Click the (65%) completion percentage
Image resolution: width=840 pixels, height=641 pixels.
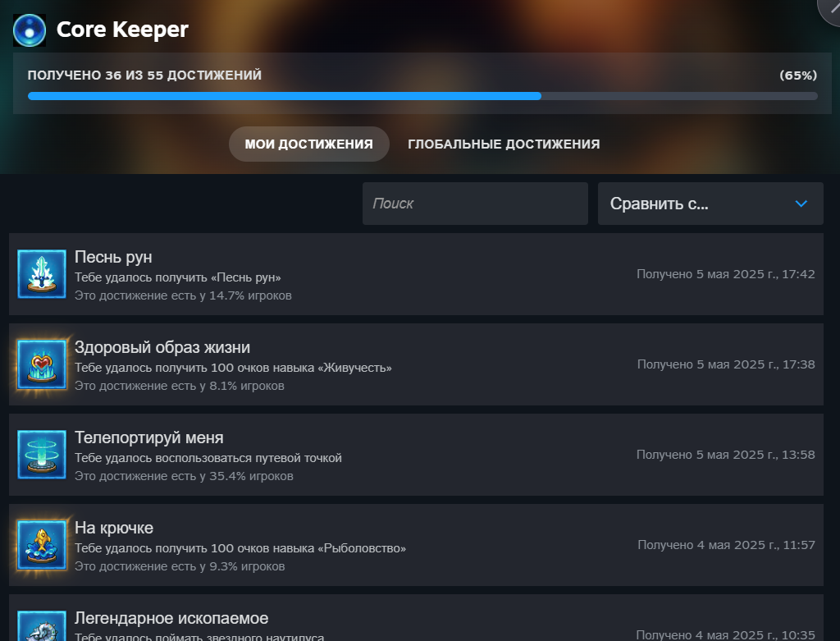(798, 75)
